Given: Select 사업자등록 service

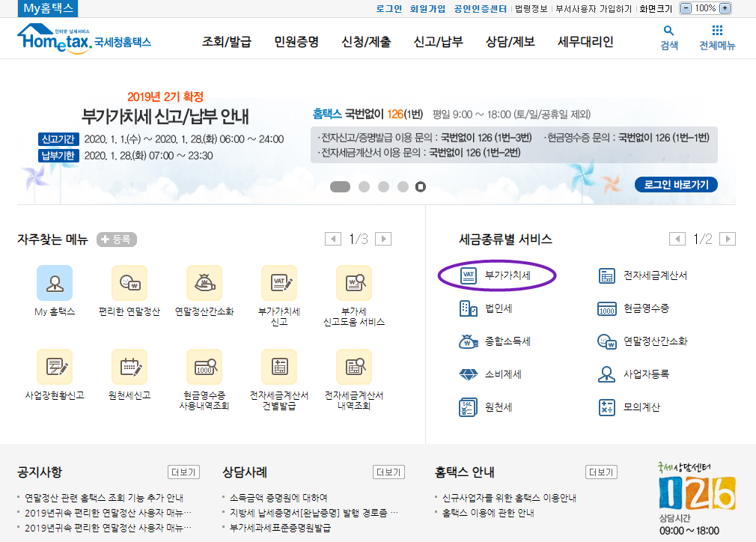Looking at the screenshot, I should pos(633,374).
